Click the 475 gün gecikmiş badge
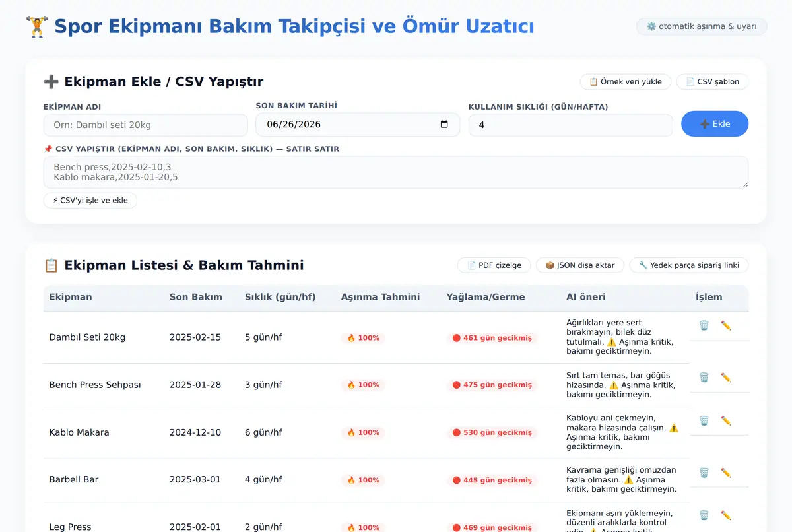 pyautogui.click(x=492, y=385)
